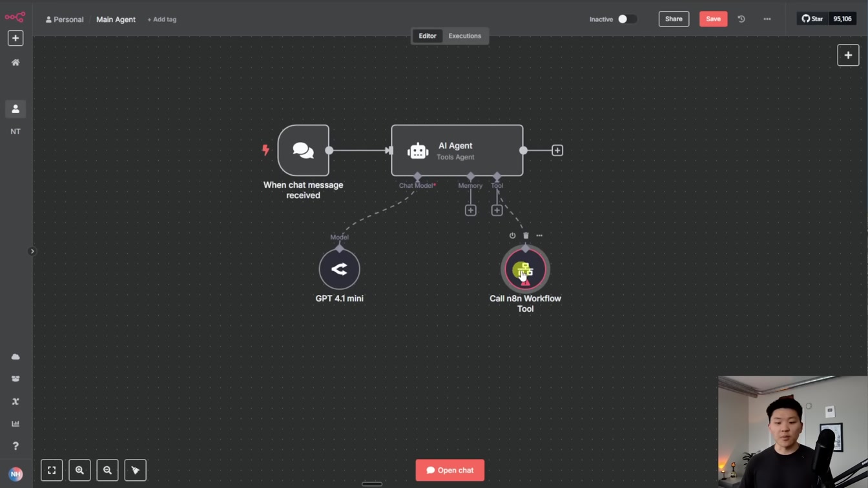This screenshot has height=488, width=868.
Task: Zoom the canvas to fit view
Action: [x=52, y=470]
